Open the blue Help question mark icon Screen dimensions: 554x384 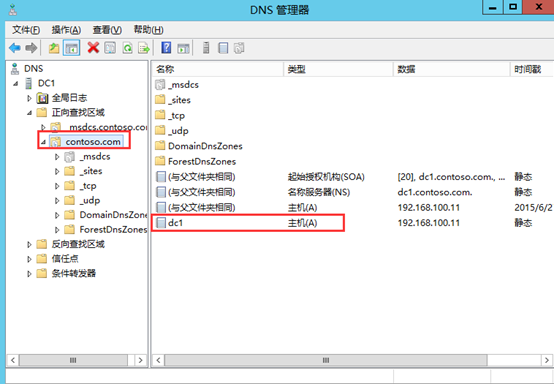point(166,47)
